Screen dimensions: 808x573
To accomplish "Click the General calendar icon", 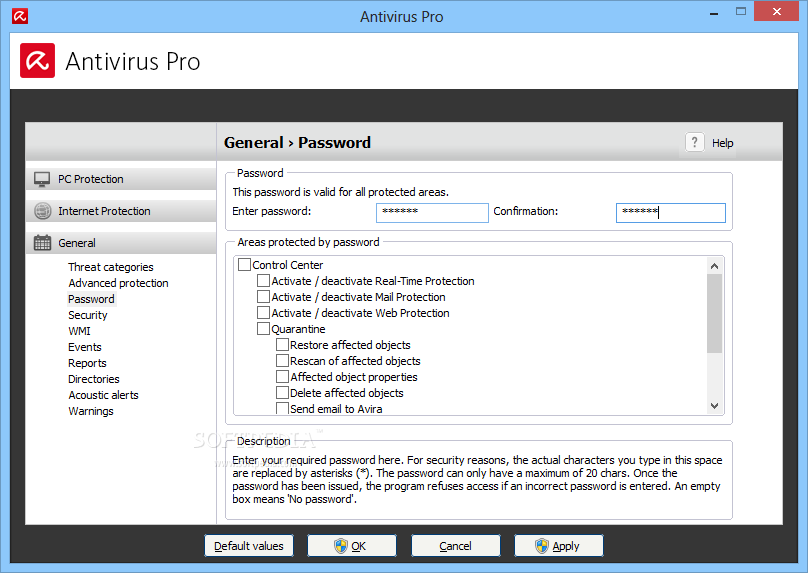I will 42,243.
